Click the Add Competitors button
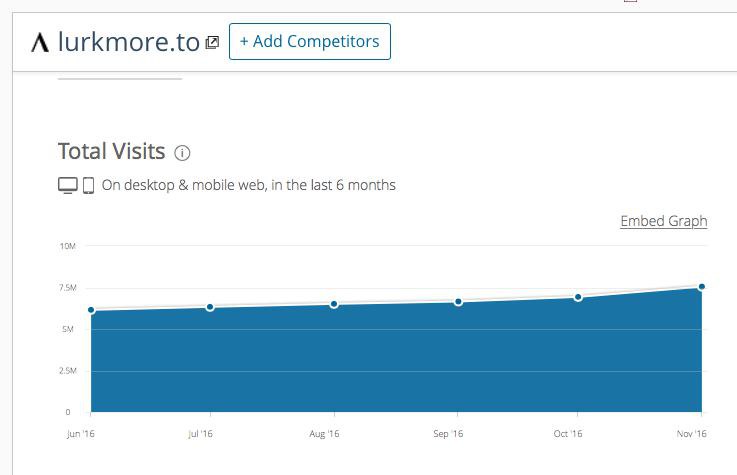Viewport: 737px width, 475px height. click(310, 41)
